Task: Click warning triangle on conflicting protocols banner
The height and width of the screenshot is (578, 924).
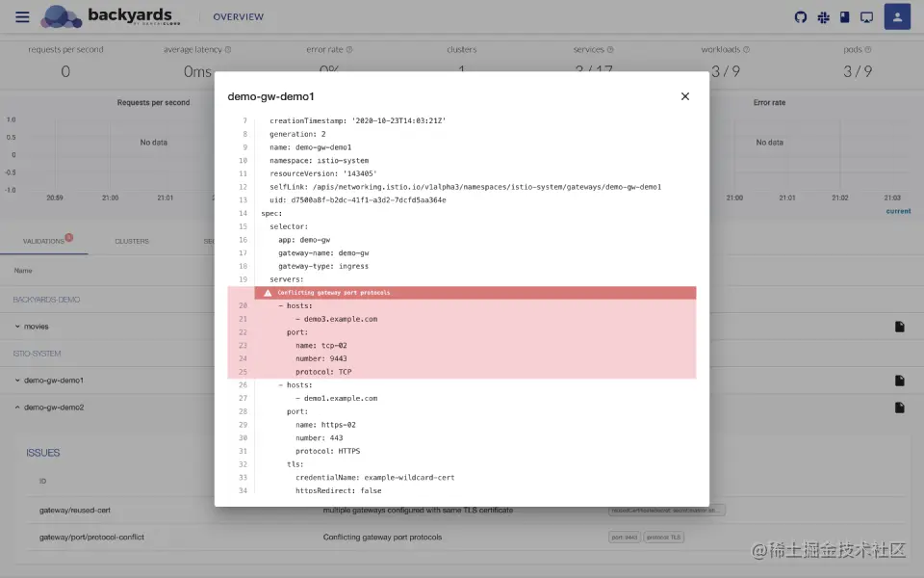Action: pos(268,293)
